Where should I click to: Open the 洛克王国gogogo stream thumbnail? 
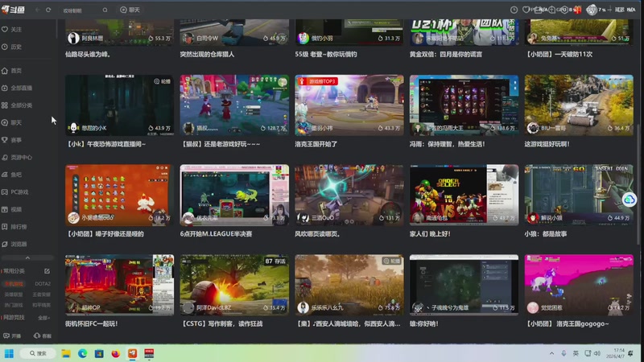(579, 285)
